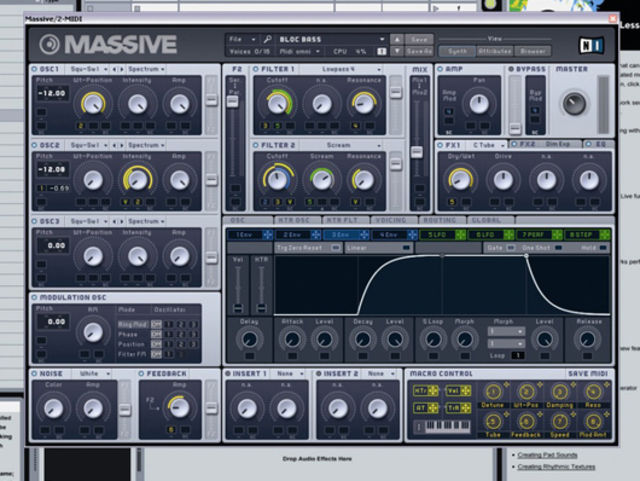Click the preset search magnifier icon
Viewport: 640px width, 481px height.
click(267, 39)
